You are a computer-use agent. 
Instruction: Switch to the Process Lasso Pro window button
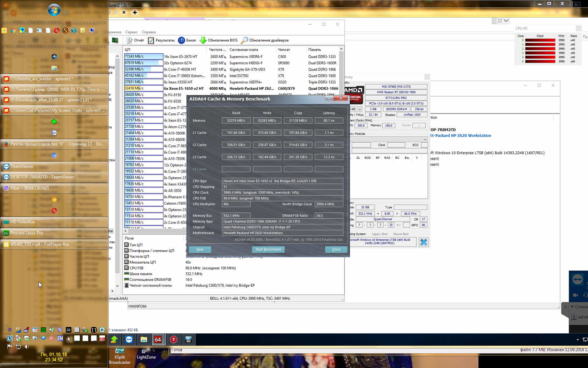click(x=54, y=233)
